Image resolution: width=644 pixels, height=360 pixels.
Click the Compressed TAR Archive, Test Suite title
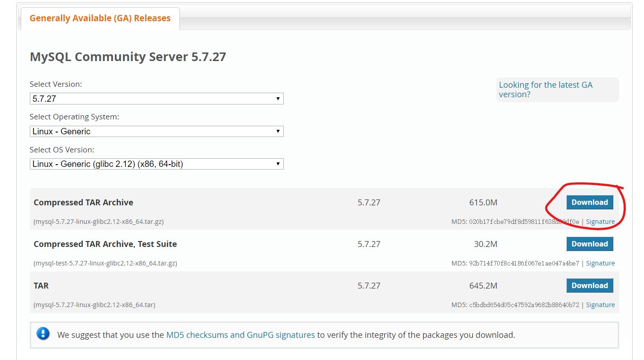pos(105,244)
